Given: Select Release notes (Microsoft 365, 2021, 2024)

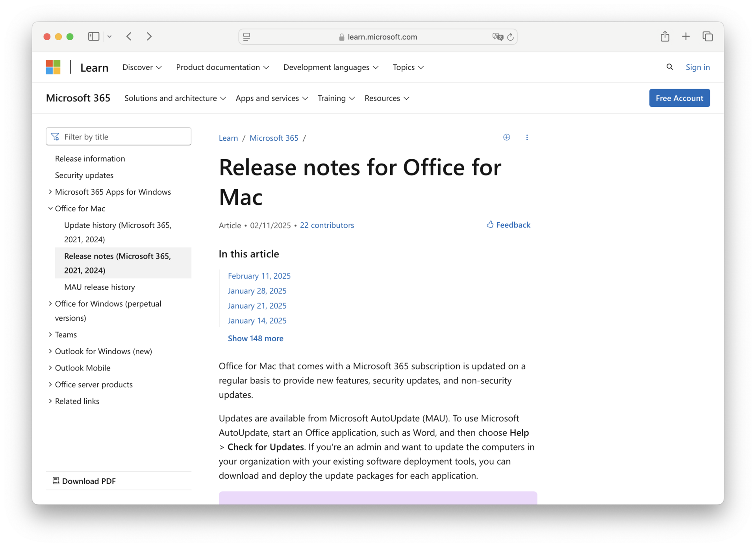Looking at the screenshot, I should (x=123, y=263).
